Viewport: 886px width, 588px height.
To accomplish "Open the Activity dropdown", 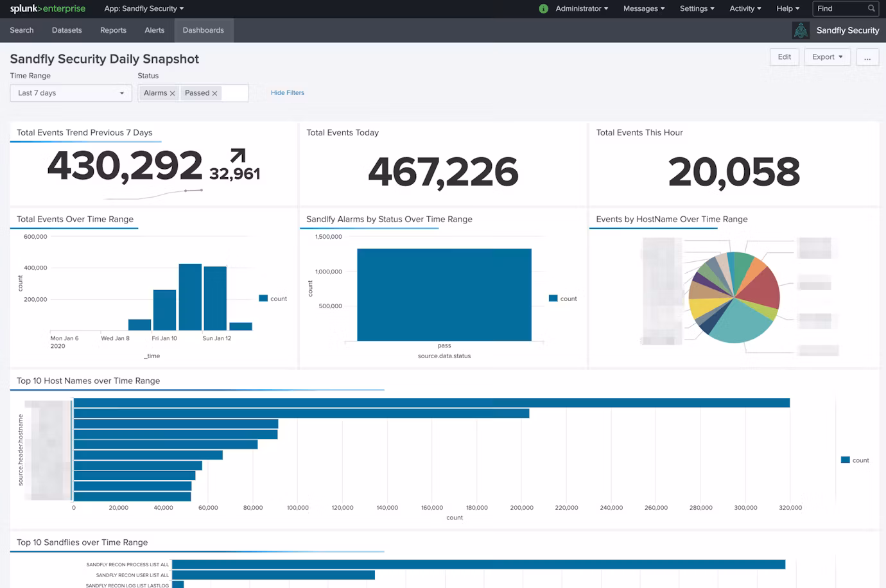I will pyautogui.click(x=745, y=8).
